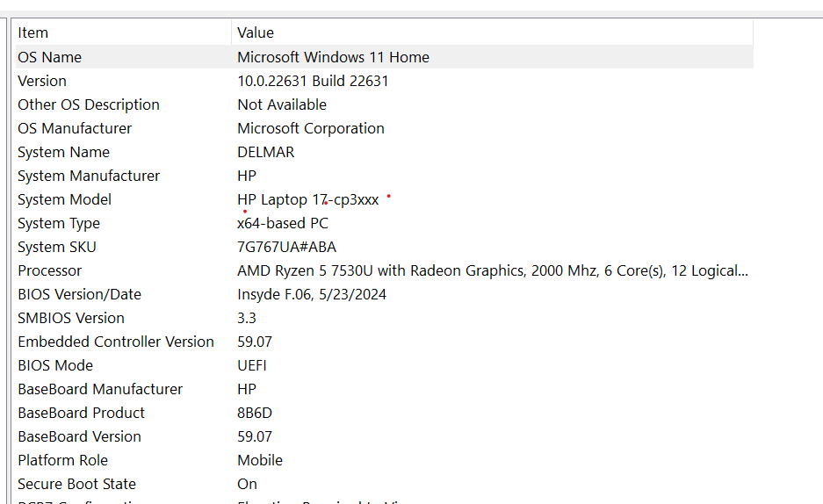Select the System Model row
The image size is (823, 504).
click(x=384, y=199)
